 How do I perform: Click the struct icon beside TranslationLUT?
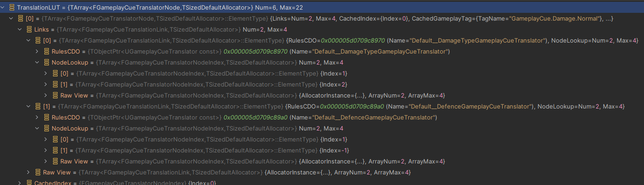tap(11, 8)
